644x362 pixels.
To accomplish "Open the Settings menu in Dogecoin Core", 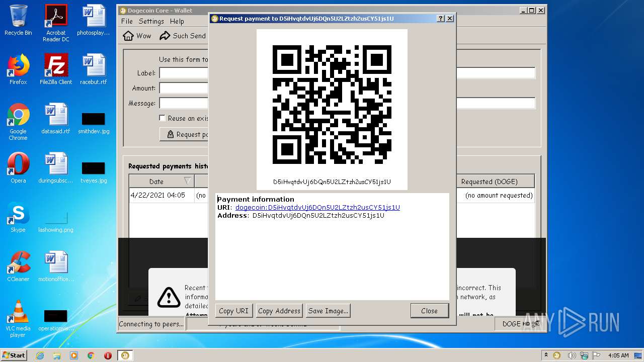I will coord(151,21).
